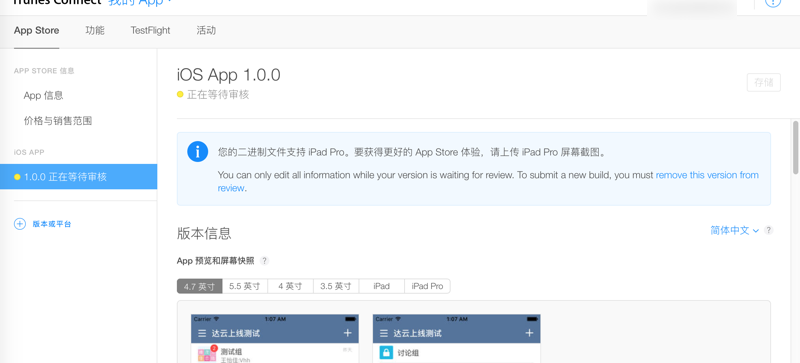Screen dimensions: 800x363
Task: Open the 简体中文 language dropdown
Action: pos(735,230)
